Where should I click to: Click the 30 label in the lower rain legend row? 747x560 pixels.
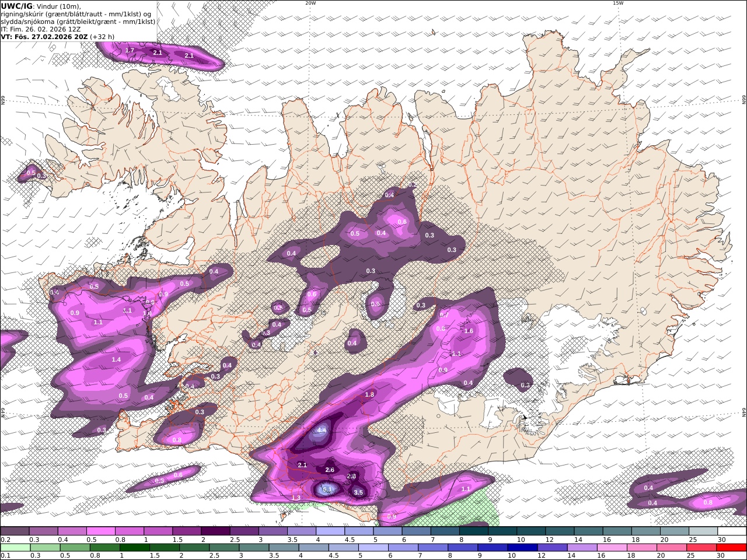[720, 556]
